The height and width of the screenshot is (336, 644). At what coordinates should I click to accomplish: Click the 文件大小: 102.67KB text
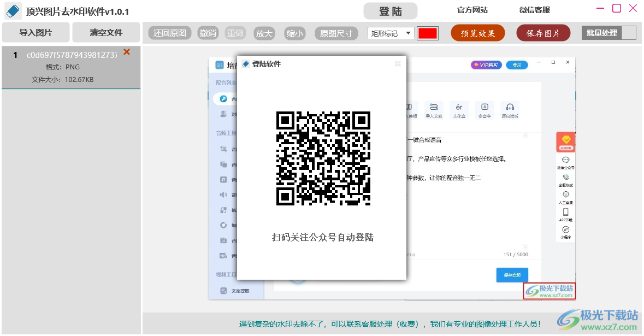[62, 80]
